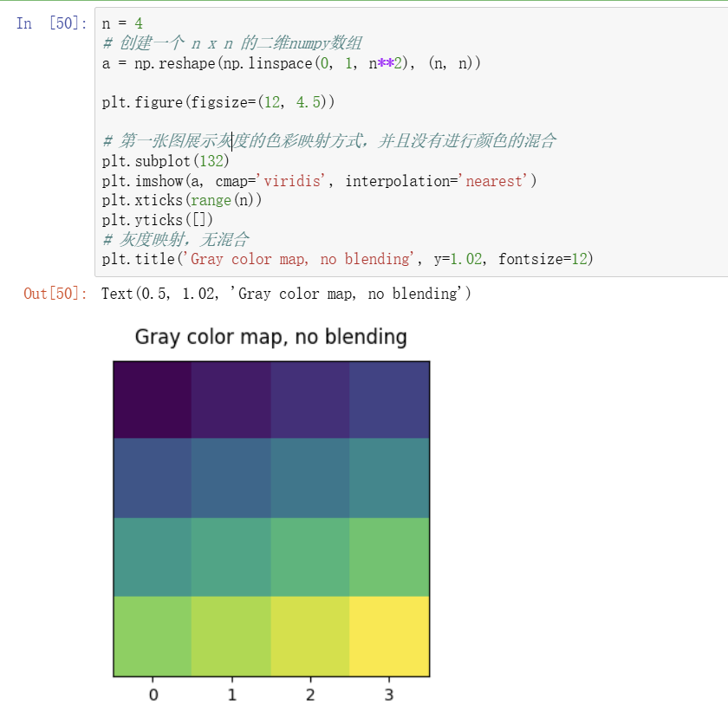Click the Text(0.5, 1.02...) output line
Screen dimensions: 728x705
[x=286, y=294]
